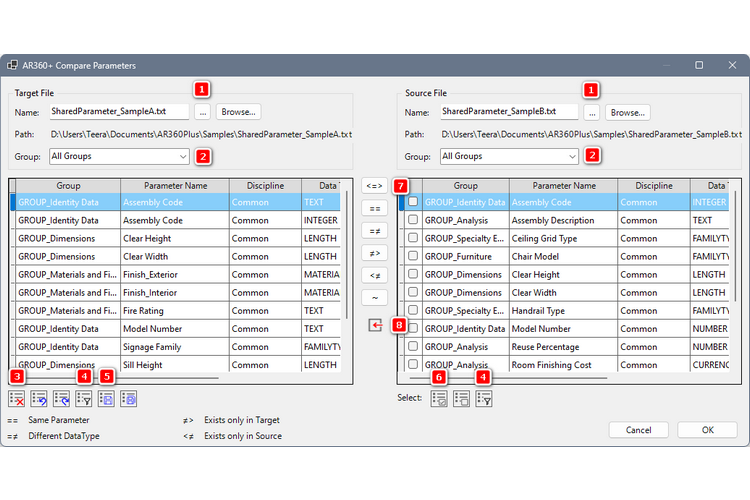Click the tilde ~ compare button
The height and width of the screenshot is (500, 750).
375,298
